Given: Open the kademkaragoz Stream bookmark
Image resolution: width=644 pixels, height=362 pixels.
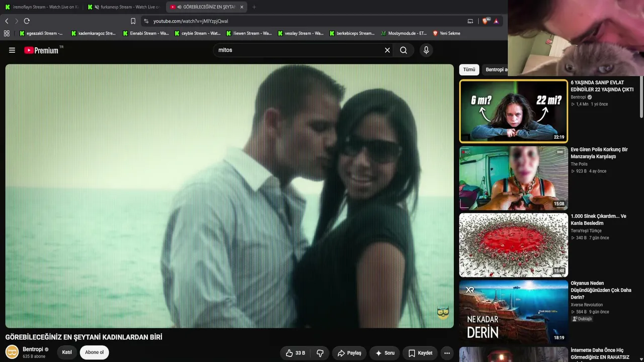Looking at the screenshot, I should click(x=93, y=33).
